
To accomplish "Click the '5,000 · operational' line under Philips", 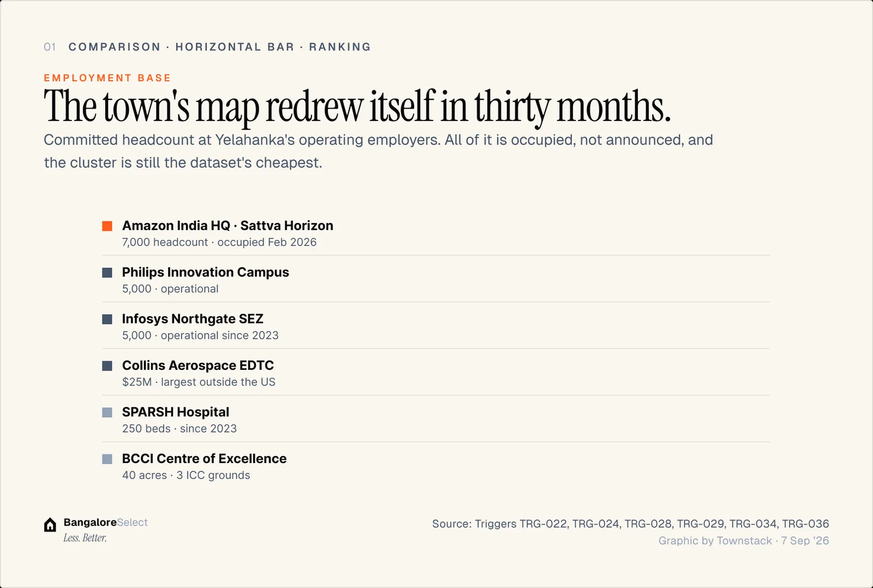I will 170,289.
